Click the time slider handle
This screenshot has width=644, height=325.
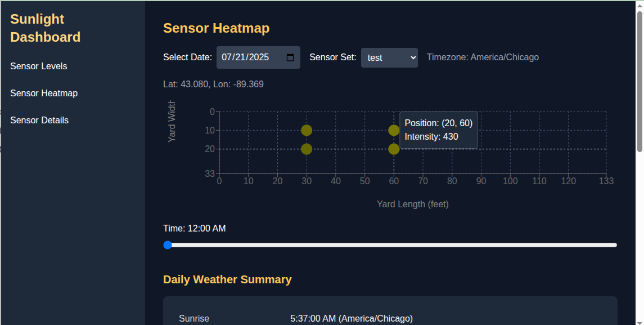(x=168, y=245)
